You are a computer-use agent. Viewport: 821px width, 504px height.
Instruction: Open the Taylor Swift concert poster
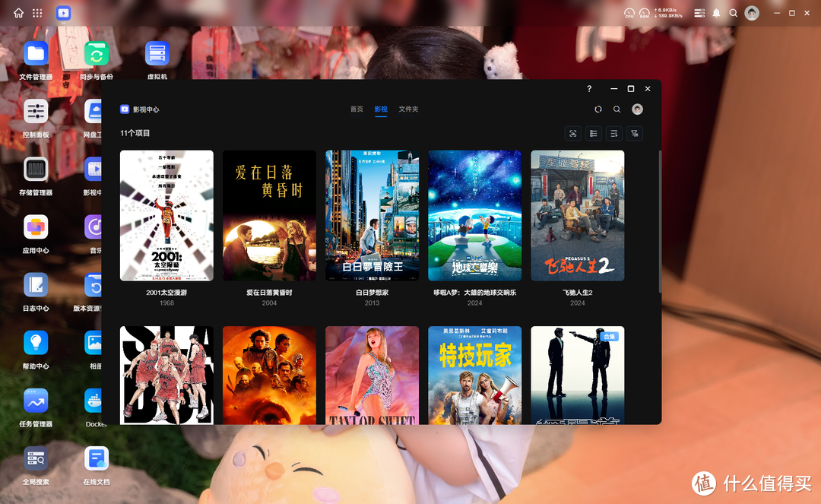pyautogui.click(x=372, y=376)
